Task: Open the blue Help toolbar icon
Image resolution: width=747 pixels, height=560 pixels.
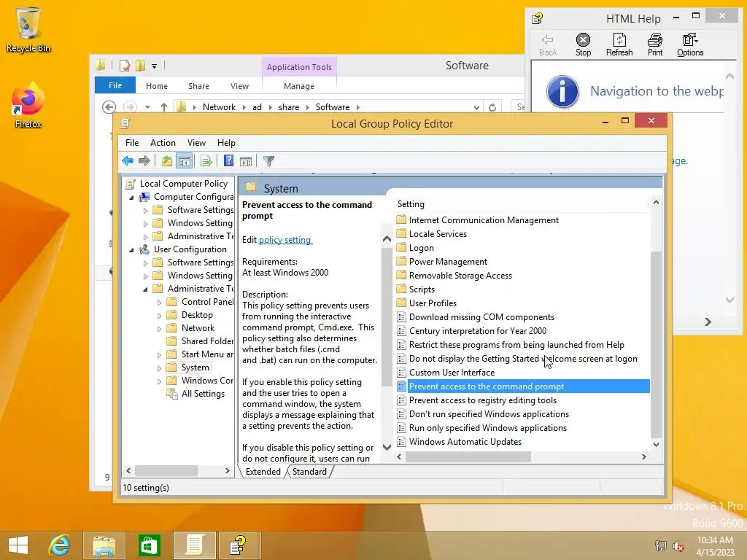Action: tap(228, 161)
